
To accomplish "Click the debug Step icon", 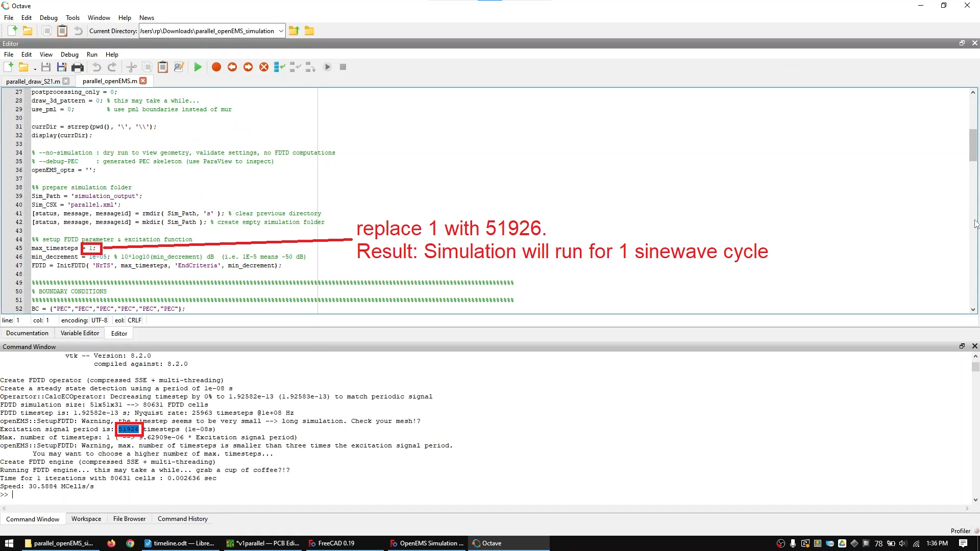I will 279,67.
